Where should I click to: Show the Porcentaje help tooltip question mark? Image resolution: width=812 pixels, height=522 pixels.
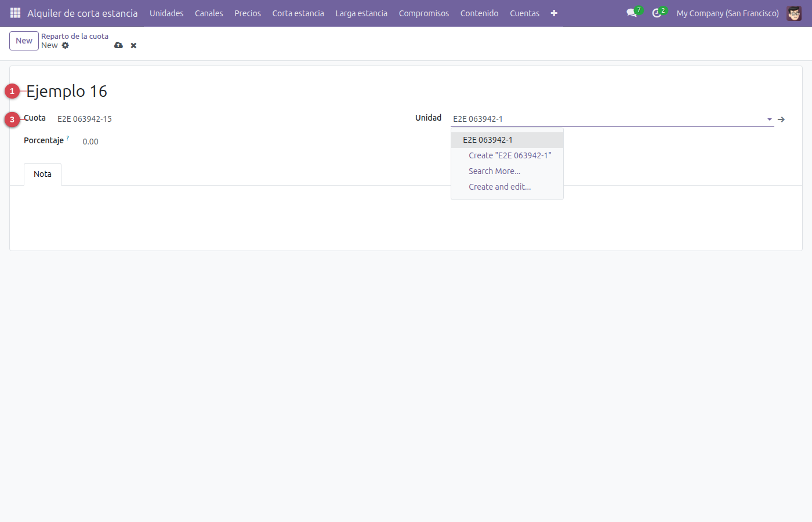[68, 138]
